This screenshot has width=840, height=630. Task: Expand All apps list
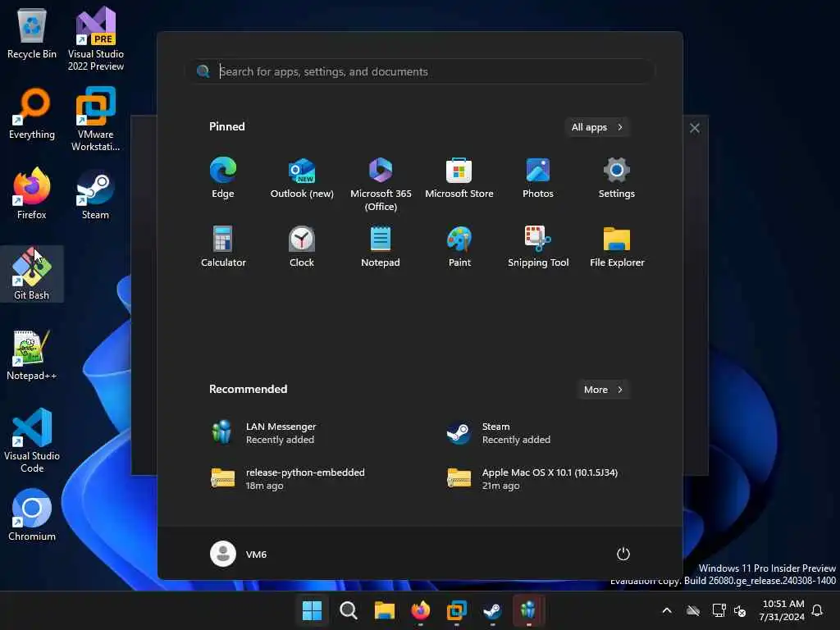click(x=597, y=127)
